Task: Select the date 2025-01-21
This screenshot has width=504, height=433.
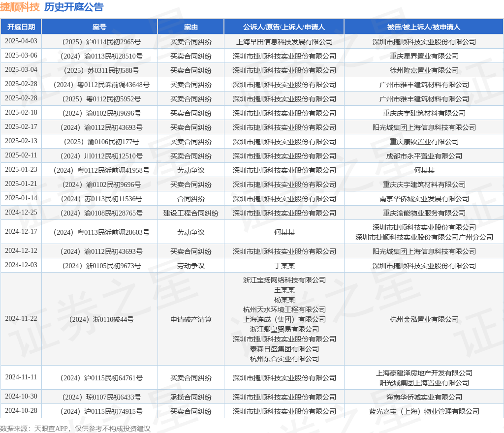Action: click(21, 184)
